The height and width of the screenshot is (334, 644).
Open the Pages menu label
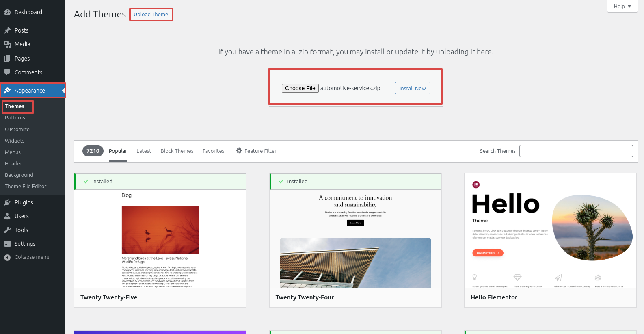click(22, 59)
